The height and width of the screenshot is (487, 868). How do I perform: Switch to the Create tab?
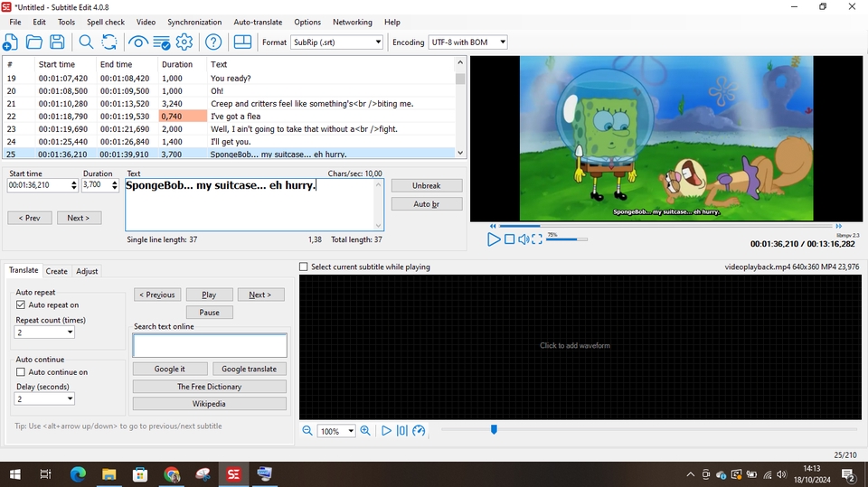coord(56,271)
